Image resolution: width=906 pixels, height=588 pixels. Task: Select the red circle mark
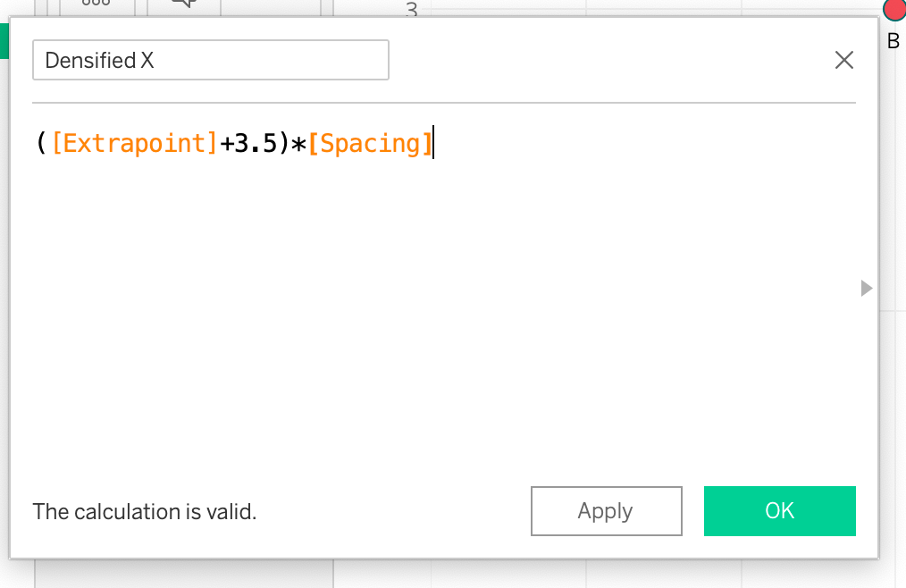pos(894,9)
